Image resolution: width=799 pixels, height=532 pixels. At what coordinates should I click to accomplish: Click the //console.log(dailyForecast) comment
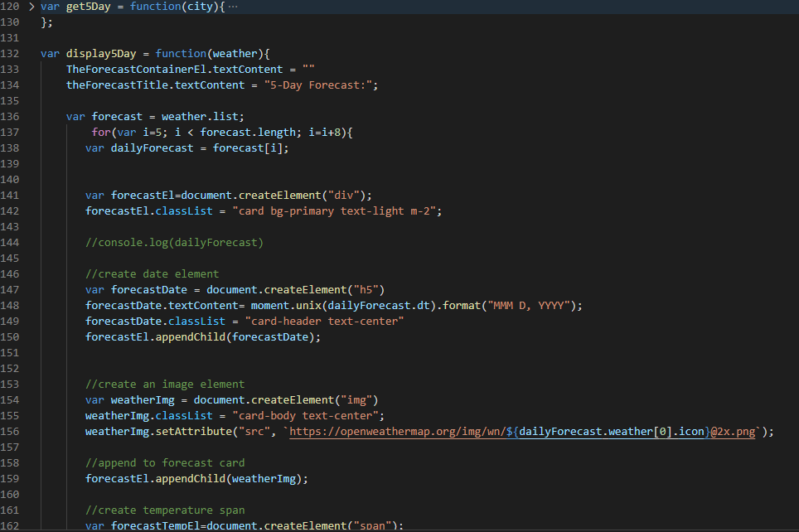pos(175,243)
